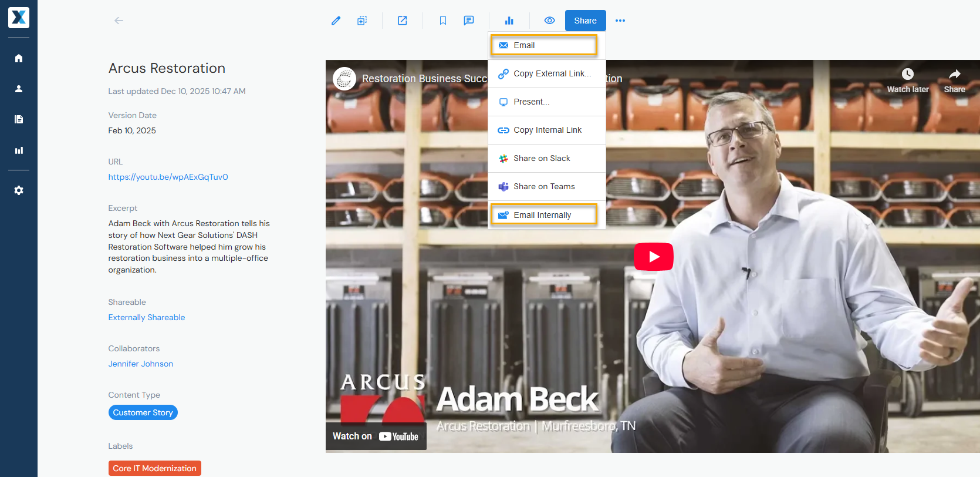Click the chain link icon for external link
Viewport: 980px width, 477px height.
click(x=503, y=74)
